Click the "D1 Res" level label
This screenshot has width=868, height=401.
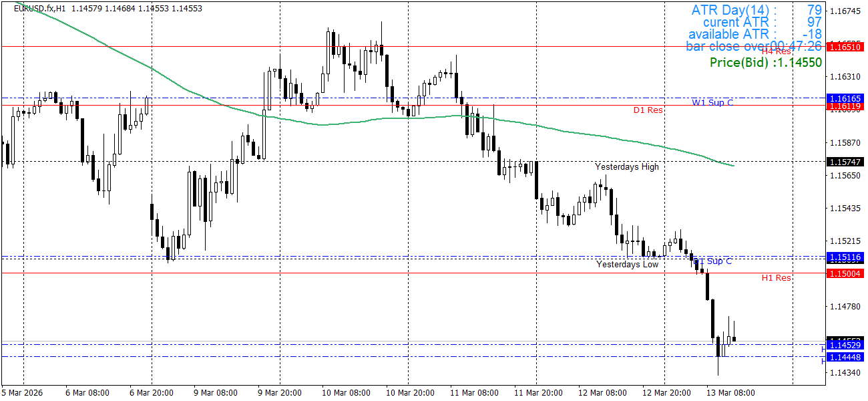(648, 110)
